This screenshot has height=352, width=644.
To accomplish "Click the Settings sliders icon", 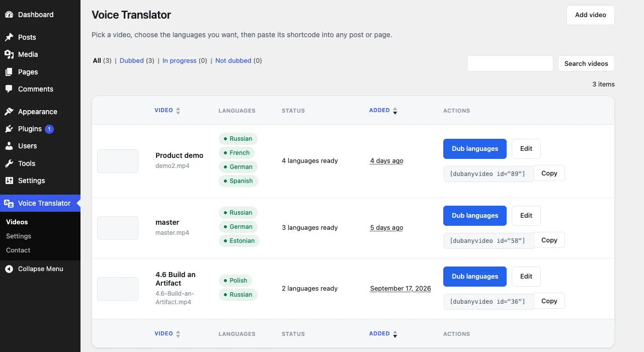I will tap(9, 181).
